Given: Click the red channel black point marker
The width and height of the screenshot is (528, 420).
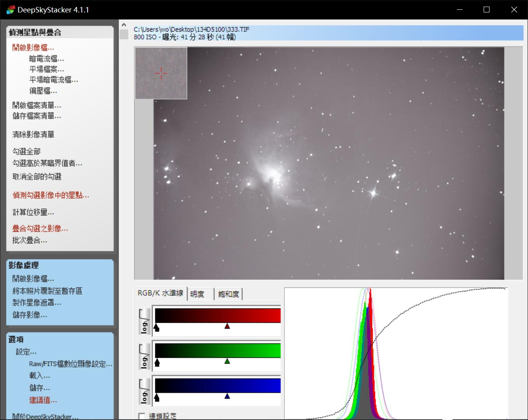Looking at the screenshot, I should click(x=156, y=327).
